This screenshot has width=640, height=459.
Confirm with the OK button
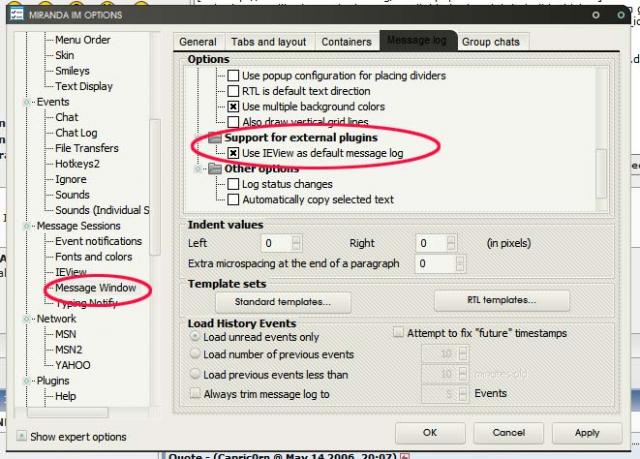[430, 432]
